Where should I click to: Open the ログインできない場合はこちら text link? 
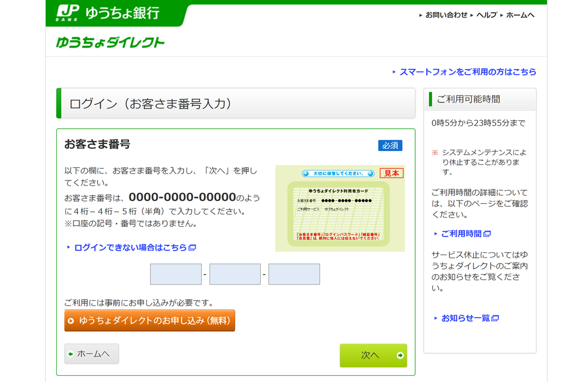pos(130,248)
